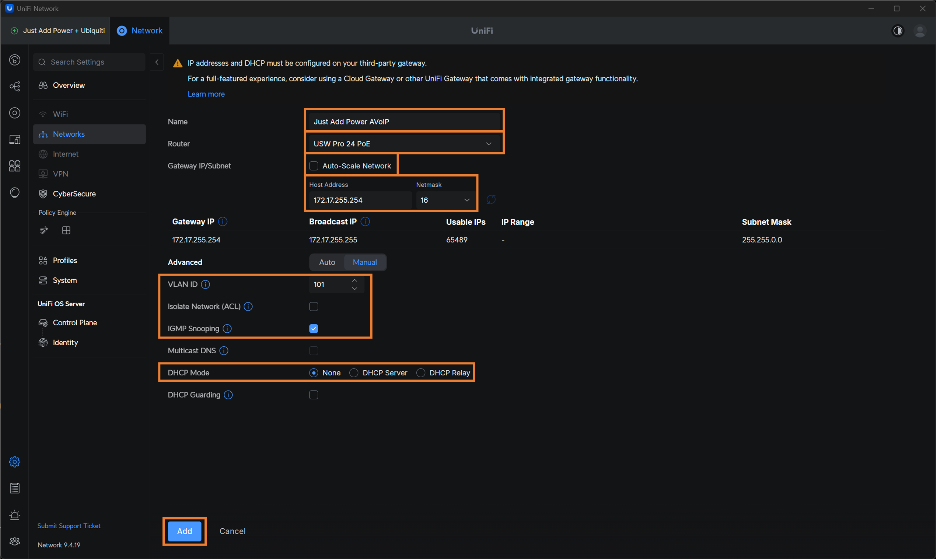Open the Learn more link

pyautogui.click(x=206, y=94)
